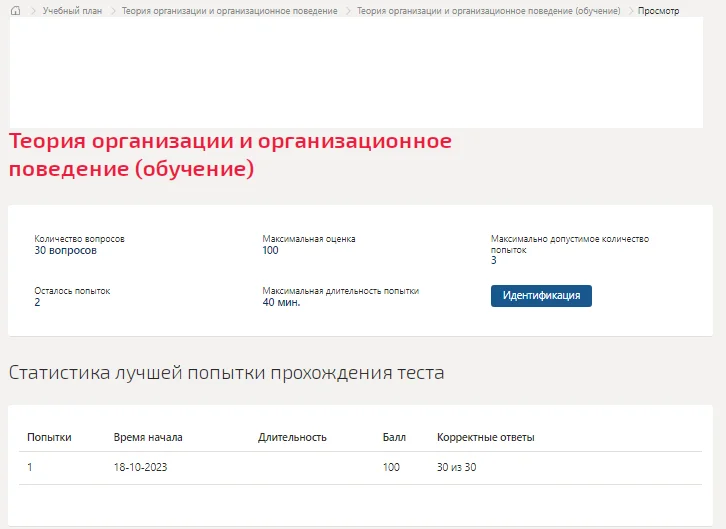Screen dimensions: 726x529
Task: Select the Просмотр breadcrumb item
Action: click(x=658, y=11)
